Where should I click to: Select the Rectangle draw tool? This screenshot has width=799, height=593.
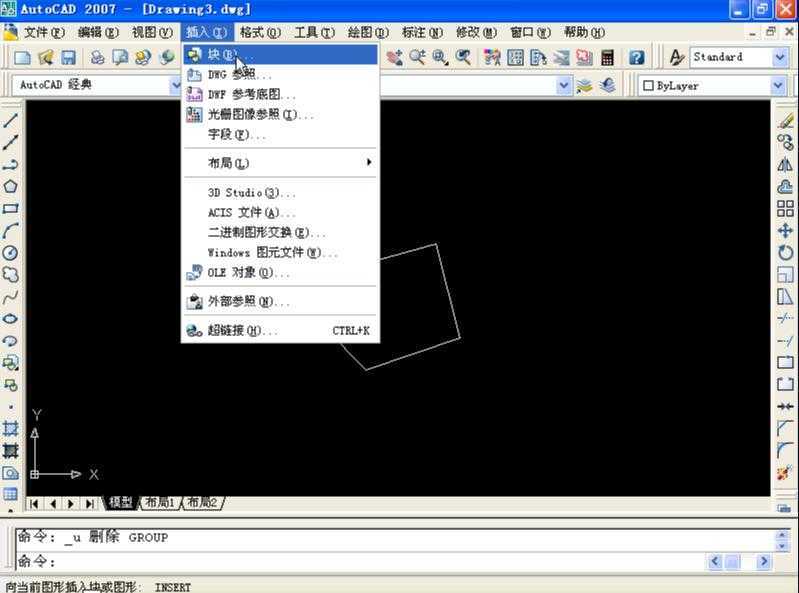click(10, 208)
